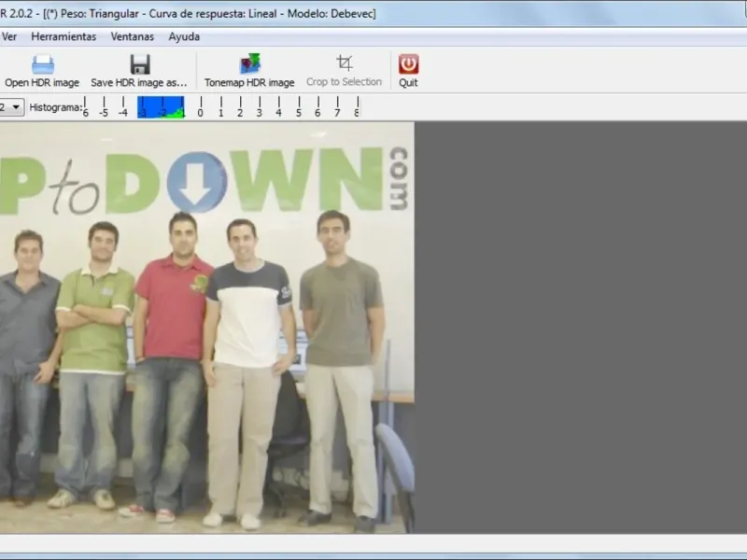Click histogram scale mark 7
The image size is (747, 560).
[337, 107]
